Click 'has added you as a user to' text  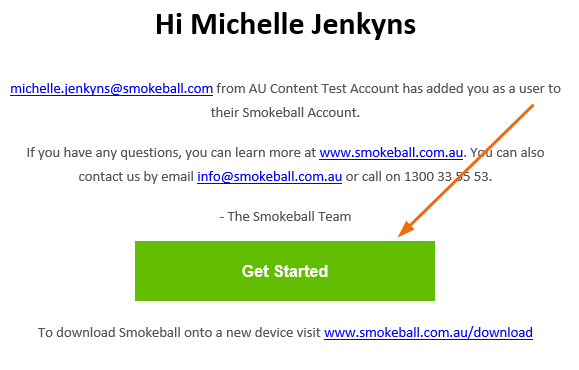point(482,89)
